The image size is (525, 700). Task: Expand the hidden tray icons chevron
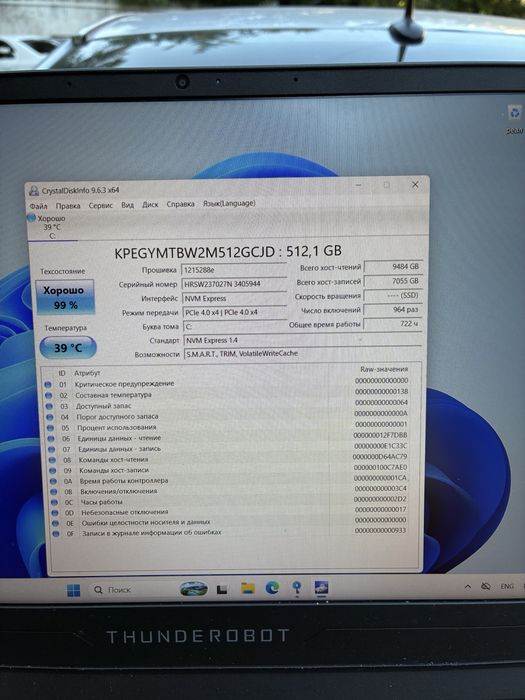pos(467,586)
